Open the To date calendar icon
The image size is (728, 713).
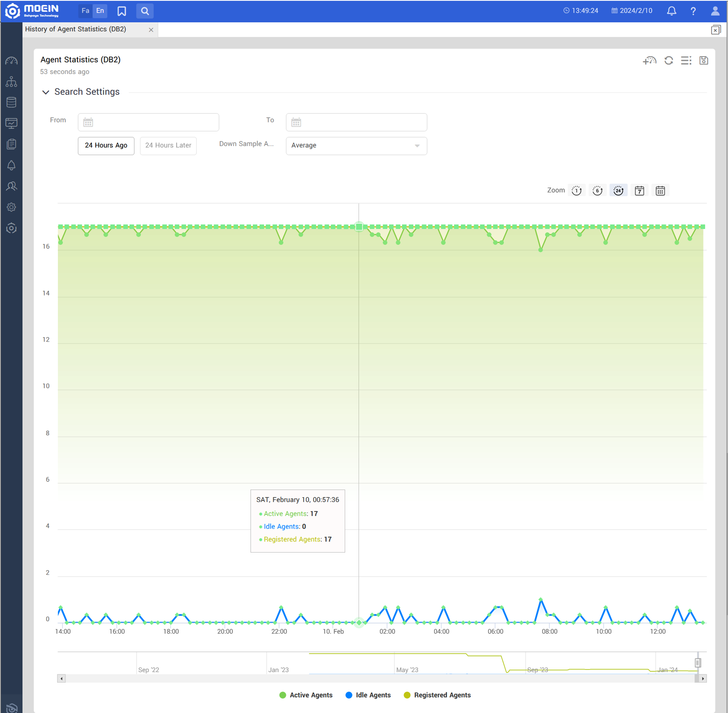[296, 122]
